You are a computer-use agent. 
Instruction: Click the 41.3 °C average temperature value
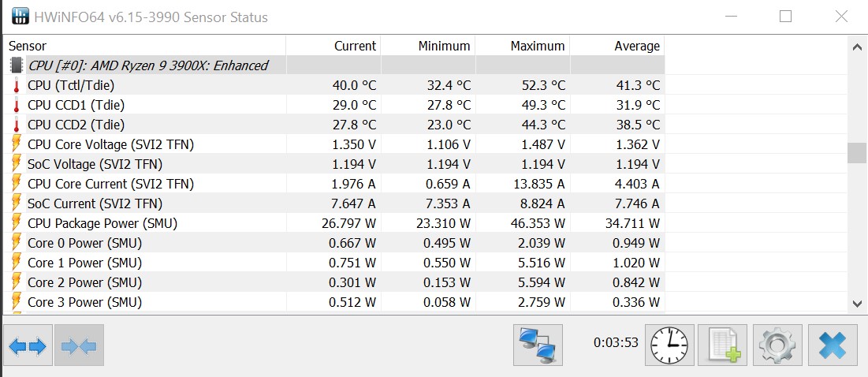[638, 85]
